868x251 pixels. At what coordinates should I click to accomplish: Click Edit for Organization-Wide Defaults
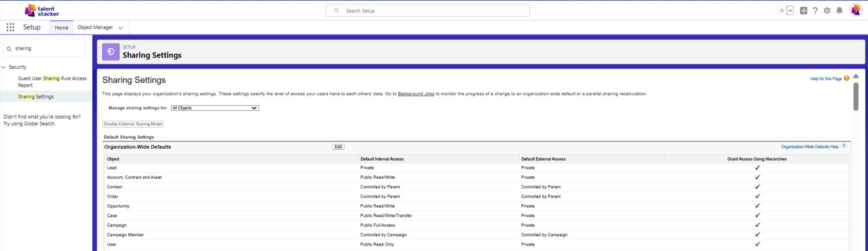click(338, 147)
